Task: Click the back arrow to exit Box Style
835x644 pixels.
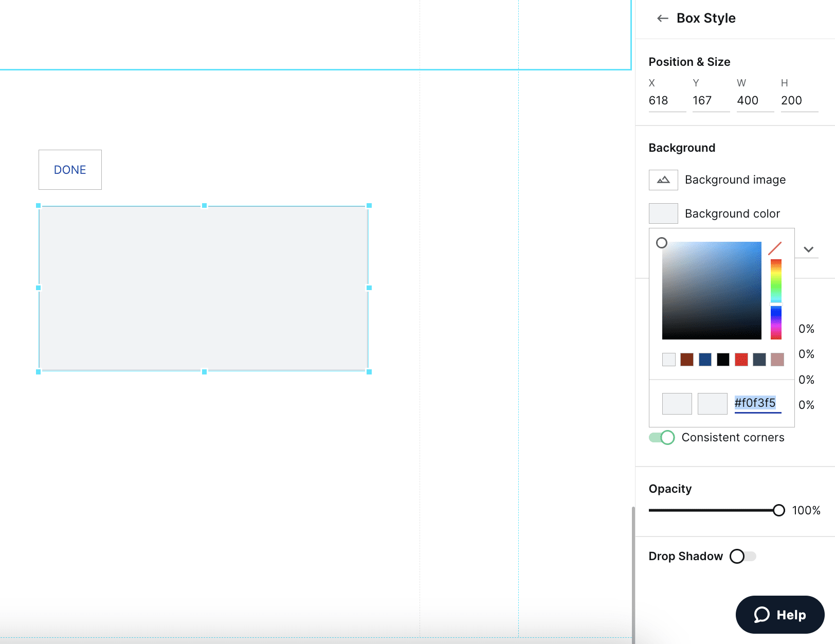Action: coord(661,18)
